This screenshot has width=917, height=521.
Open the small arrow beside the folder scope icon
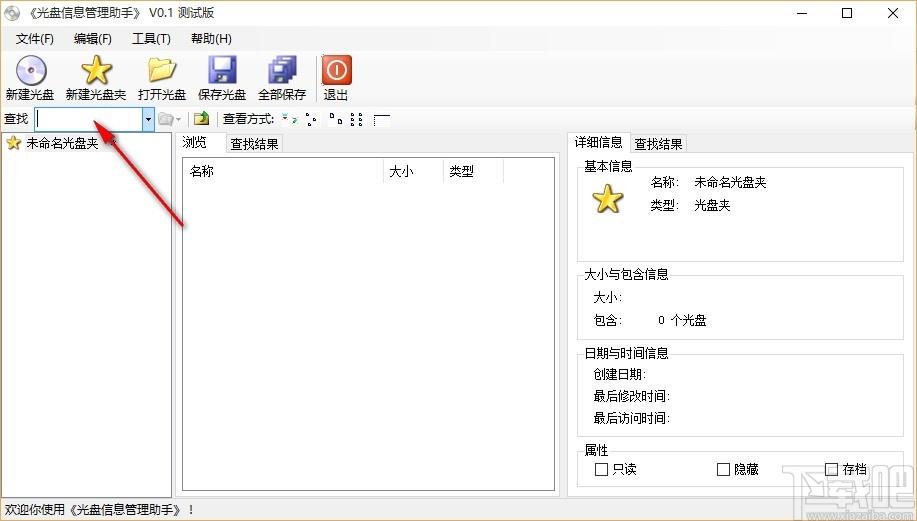[x=178, y=119]
